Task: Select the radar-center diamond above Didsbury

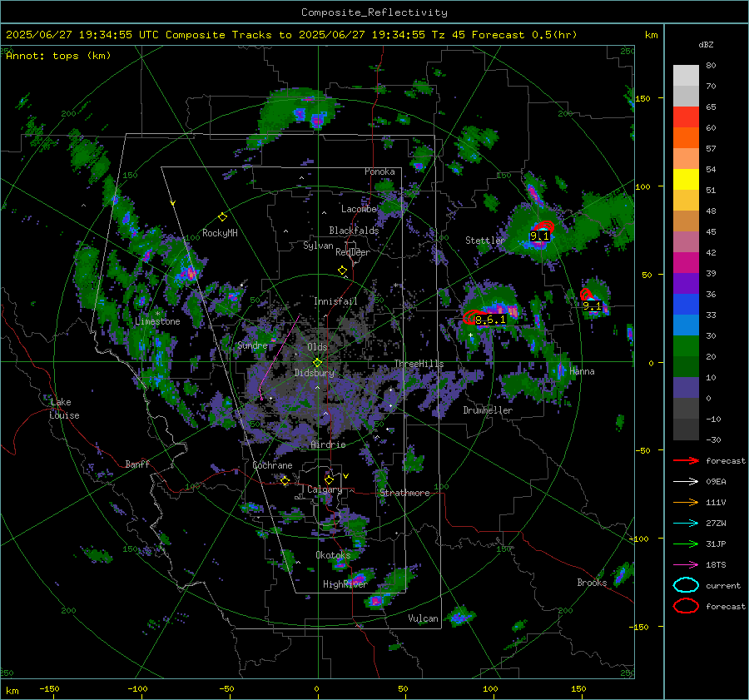Action: (317, 363)
